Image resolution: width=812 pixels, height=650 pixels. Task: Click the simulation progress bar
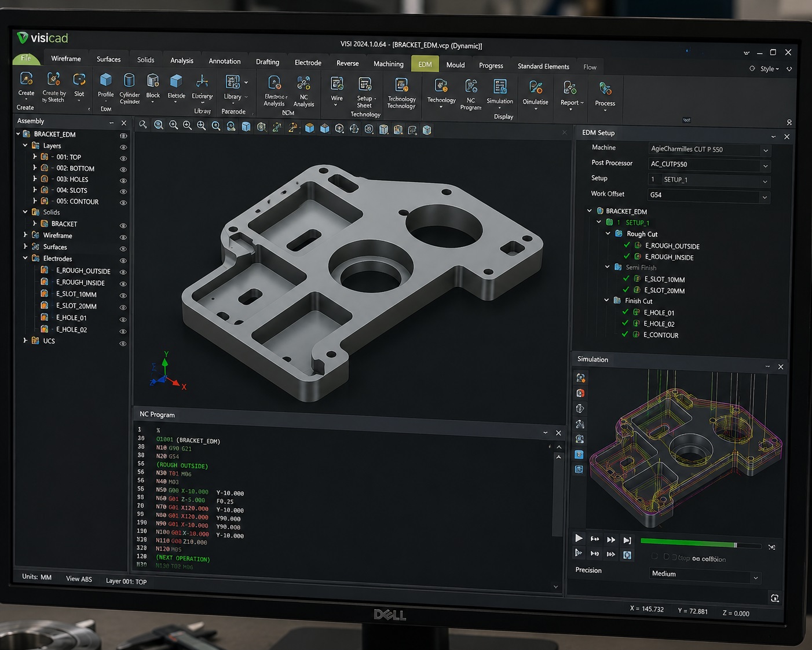(x=701, y=544)
